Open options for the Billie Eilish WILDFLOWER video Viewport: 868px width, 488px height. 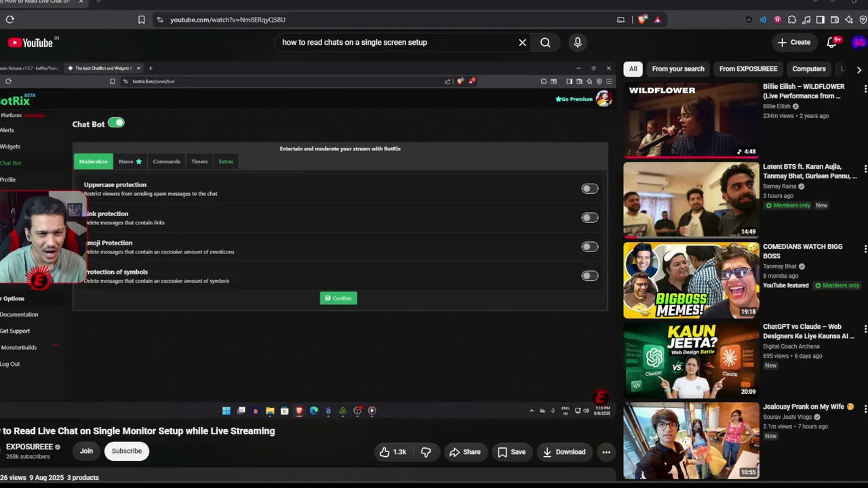point(865,89)
